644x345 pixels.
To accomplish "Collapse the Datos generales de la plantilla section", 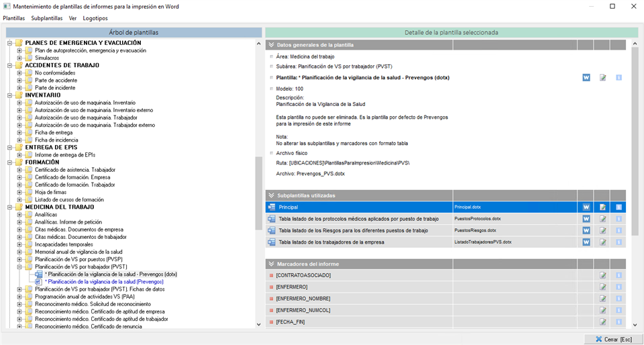I will click(x=271, y=45).
